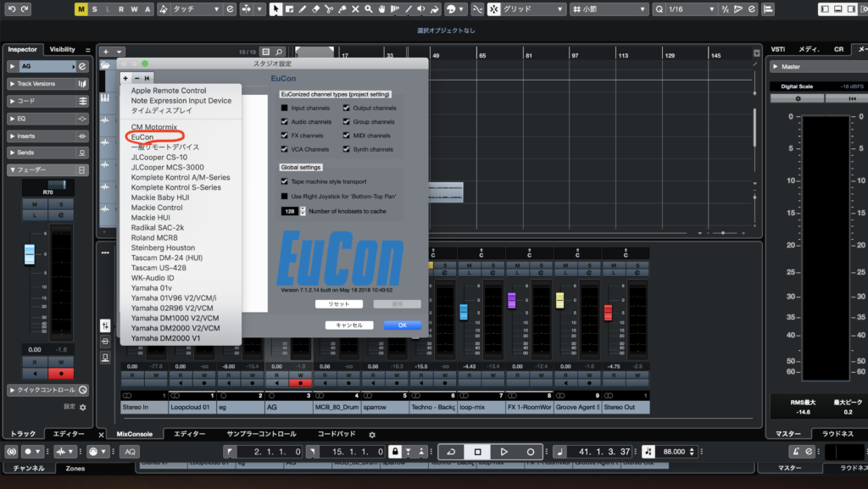Pick the Zoom magnifying glass tool
Image resolution: width=868 pixels, height=489 pixels.
pyautogui.click(x=367, y=8)
